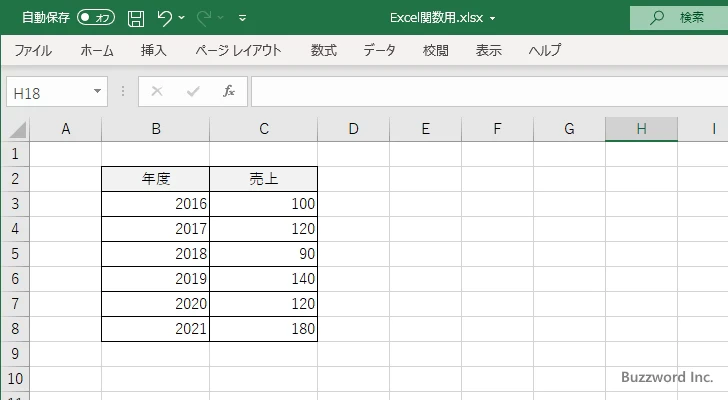Click the Select All corner triangle
This screenshot has width=728, height=400.
17,129
